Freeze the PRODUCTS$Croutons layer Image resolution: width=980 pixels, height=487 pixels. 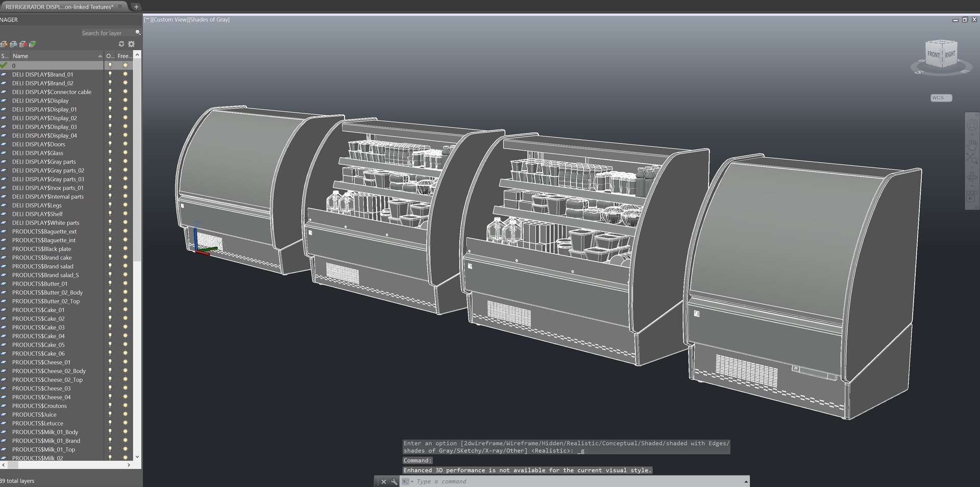click(x=125, y=406)
